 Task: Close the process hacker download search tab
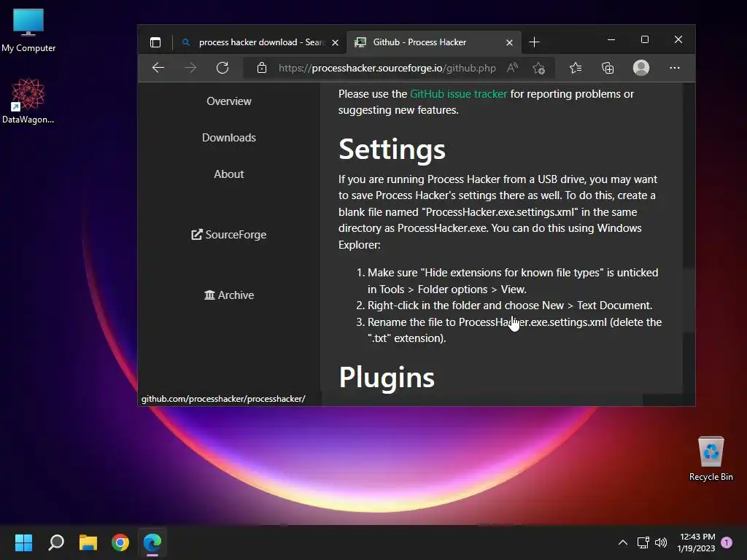(x=336, y=43)
